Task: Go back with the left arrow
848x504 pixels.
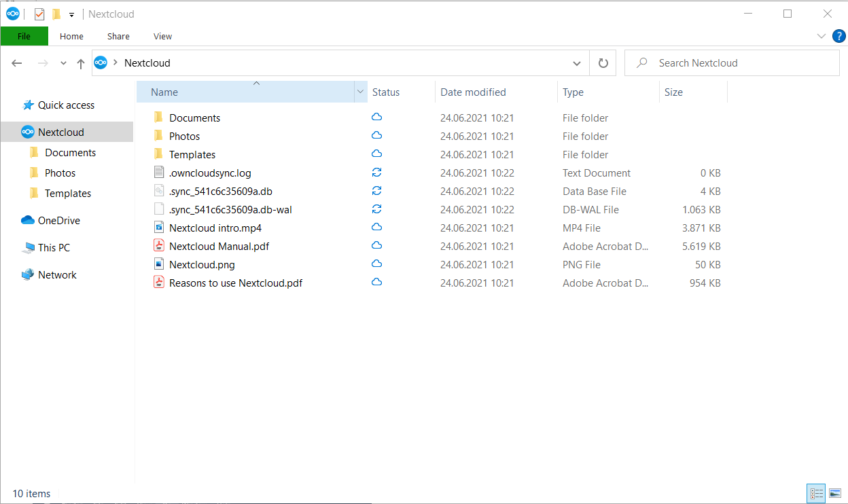Action: click(17, 63)
